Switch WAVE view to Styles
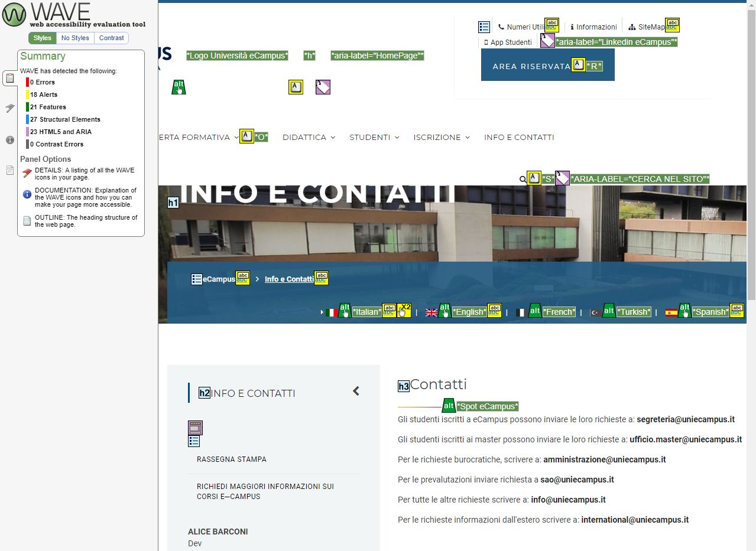Screen dimensions: 756x551 pos(43,38)
